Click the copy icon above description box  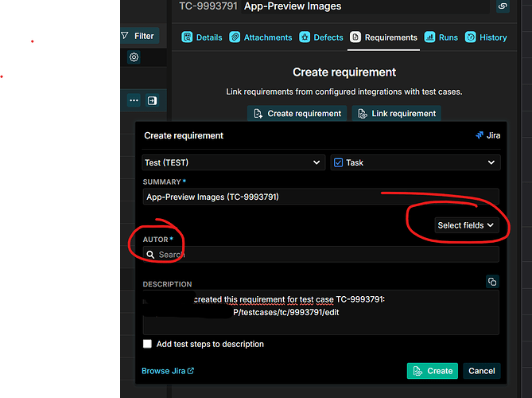coord(492,282)
